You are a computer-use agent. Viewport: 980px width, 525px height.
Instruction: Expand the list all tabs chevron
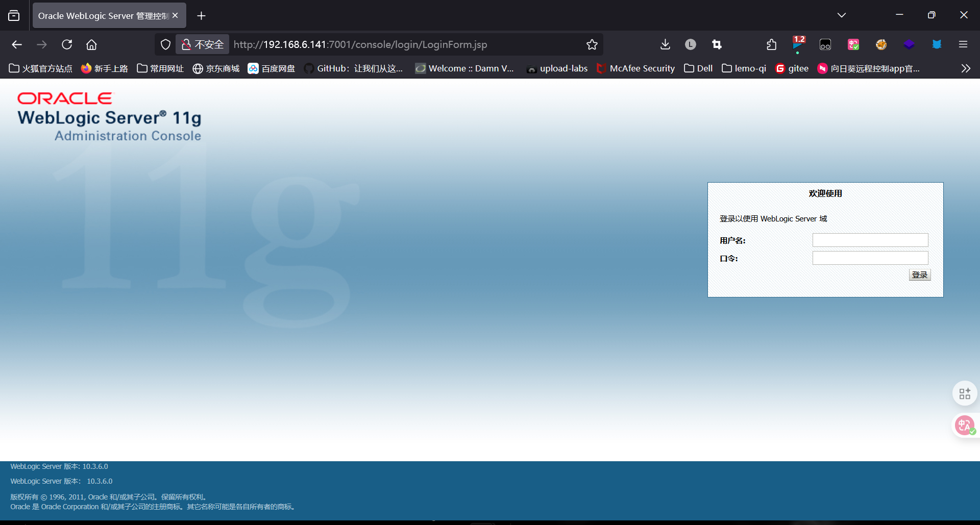pyautogui.click(x=842, y=15)
